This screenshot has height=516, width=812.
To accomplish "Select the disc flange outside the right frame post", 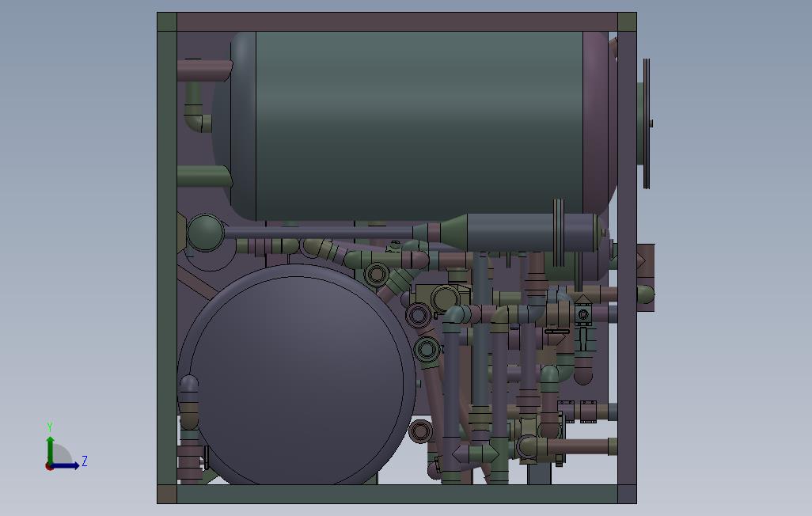I will (645, 123).
